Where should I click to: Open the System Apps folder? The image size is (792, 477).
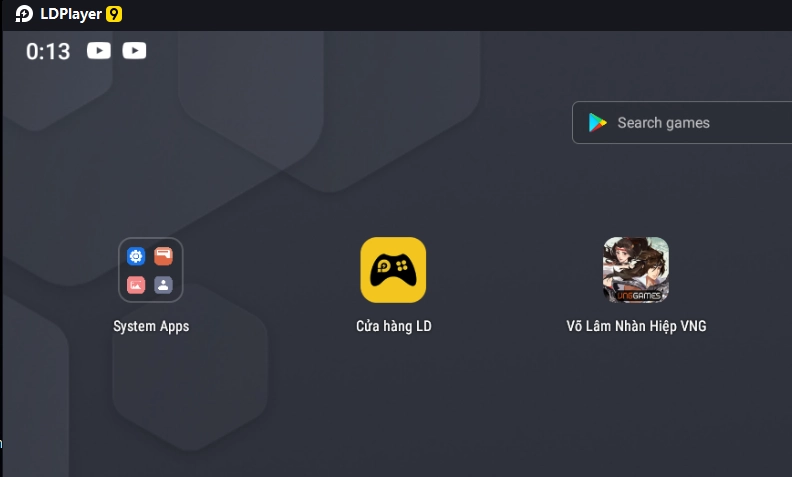tap(151, 270)
